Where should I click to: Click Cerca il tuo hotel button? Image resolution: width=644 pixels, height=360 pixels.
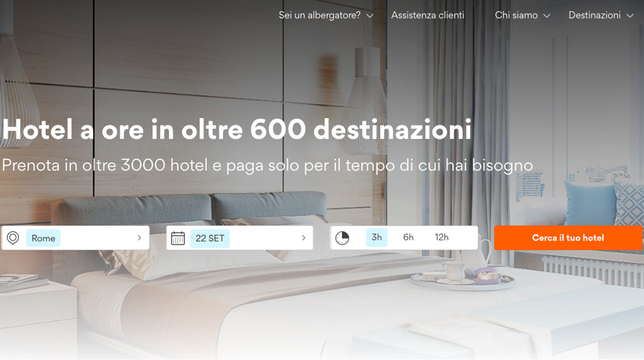[x=569, y=237]
